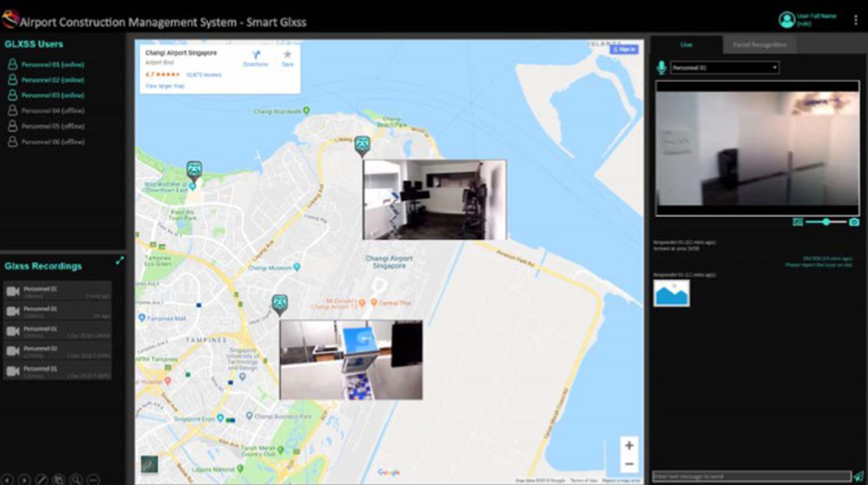868x485 pixels.
Task: Open the image thumbnail in chat
Action: [x=671, y=293]
